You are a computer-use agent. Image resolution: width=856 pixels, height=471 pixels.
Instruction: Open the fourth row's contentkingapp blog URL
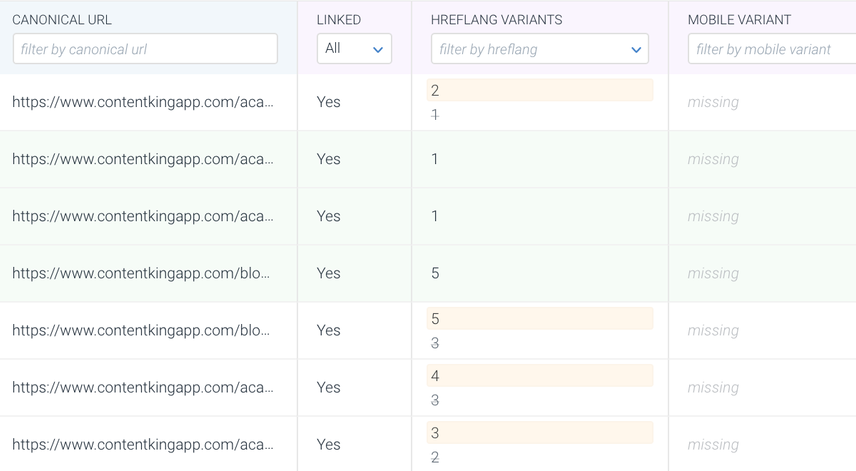click(x=141, y=273)
